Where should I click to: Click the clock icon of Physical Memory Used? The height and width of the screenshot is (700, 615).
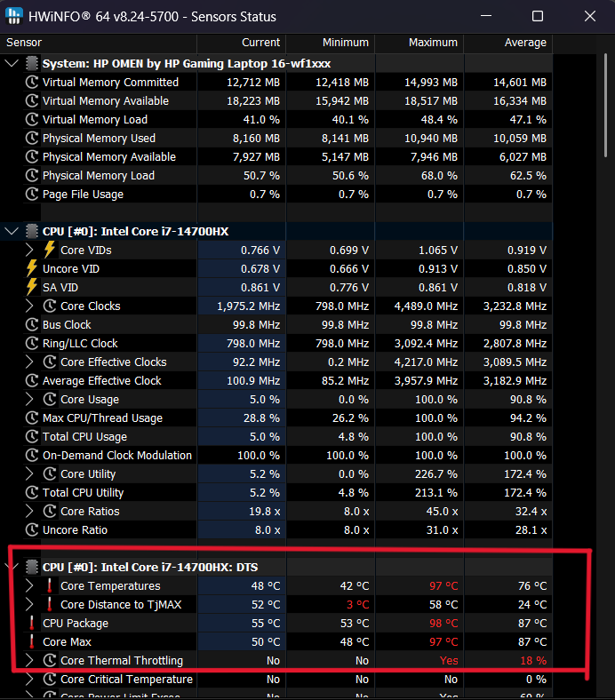pyautogui.click(x=32, y=139)
